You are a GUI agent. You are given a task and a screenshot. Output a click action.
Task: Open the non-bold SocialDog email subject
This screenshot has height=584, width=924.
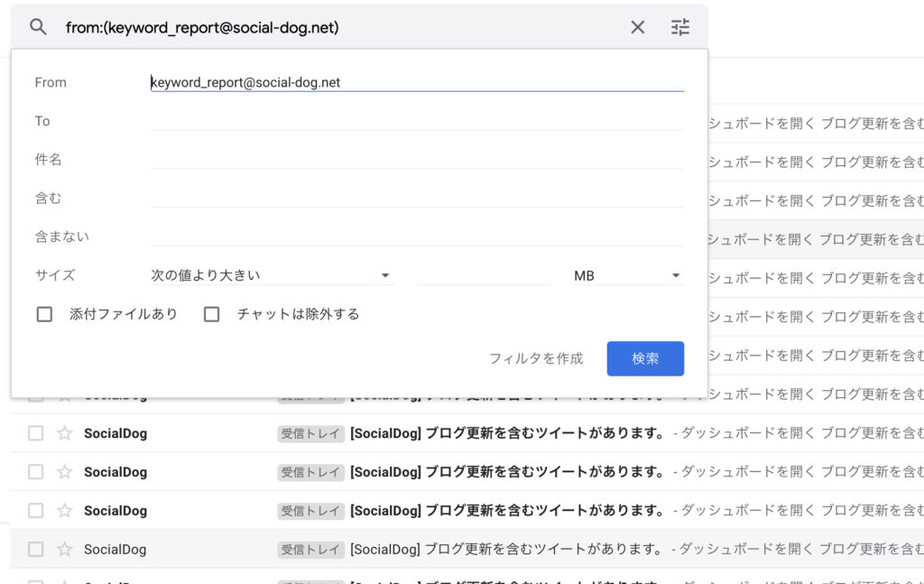[x=507, y=549]
